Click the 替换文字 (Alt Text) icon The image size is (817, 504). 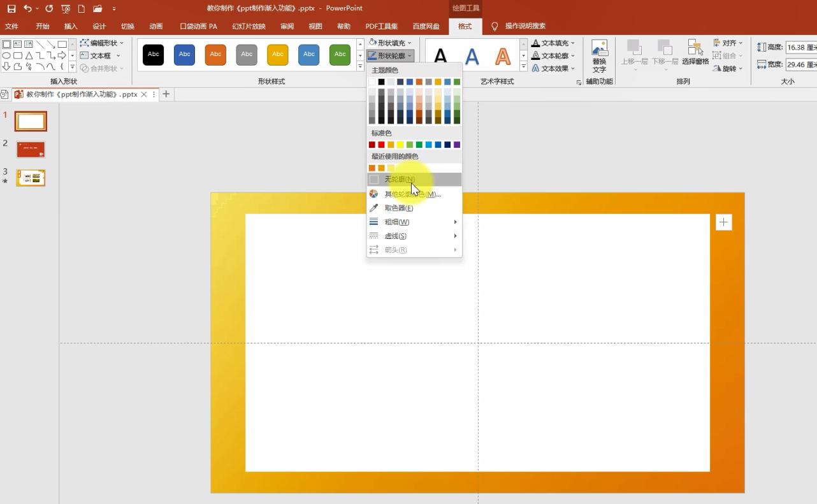(598, 57)
